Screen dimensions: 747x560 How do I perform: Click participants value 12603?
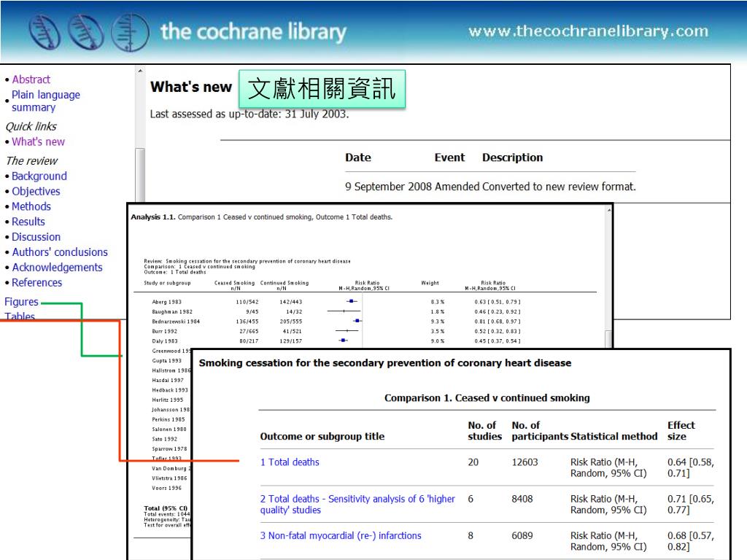tap(525, 462)
